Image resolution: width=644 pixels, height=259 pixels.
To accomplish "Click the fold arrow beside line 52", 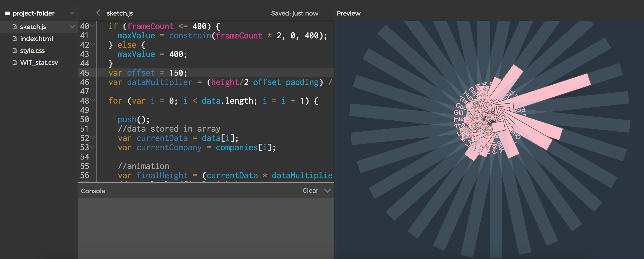I will 93,138.
